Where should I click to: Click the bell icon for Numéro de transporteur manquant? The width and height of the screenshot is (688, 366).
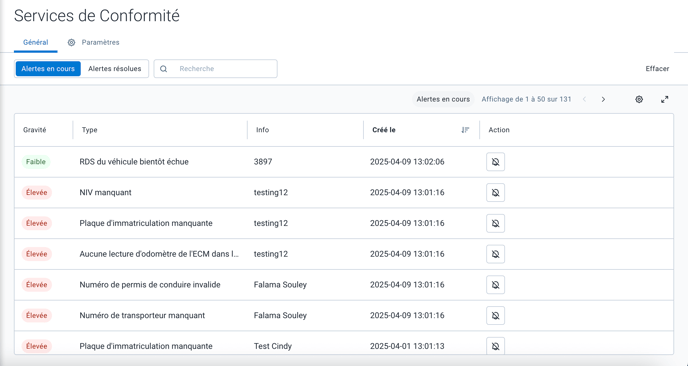(x=495, y=316)
